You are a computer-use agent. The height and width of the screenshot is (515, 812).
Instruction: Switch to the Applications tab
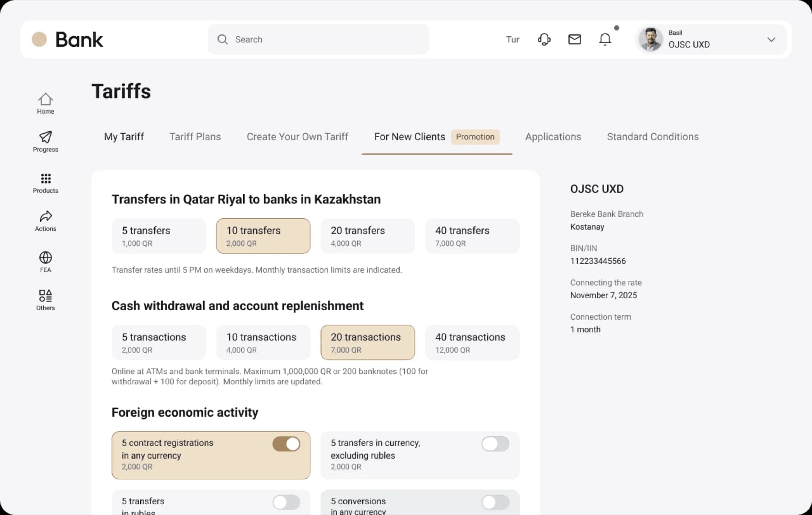pos(553,137)
